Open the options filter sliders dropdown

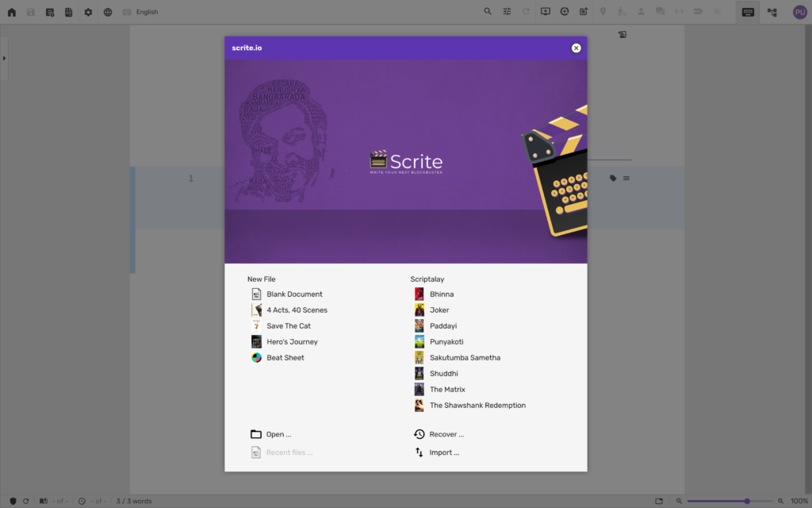(507, 12)
